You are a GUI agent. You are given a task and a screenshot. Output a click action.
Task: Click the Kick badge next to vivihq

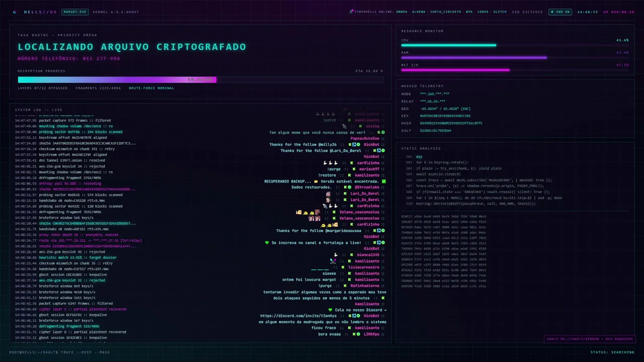pos(361,126)
